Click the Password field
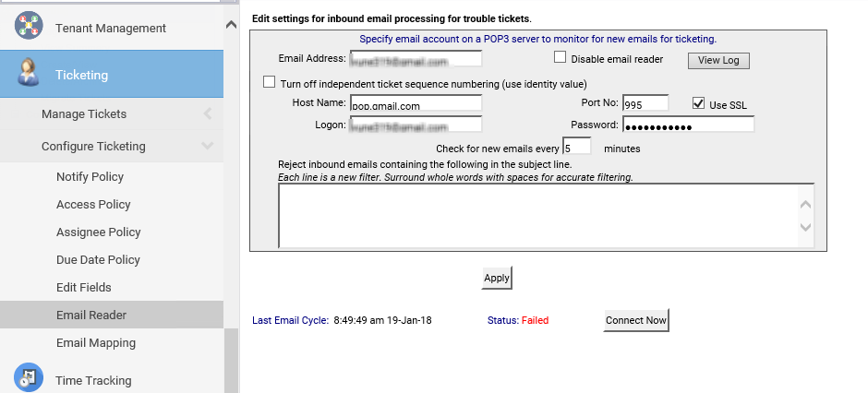Screen dimensions: 868x393 (688, 125)
